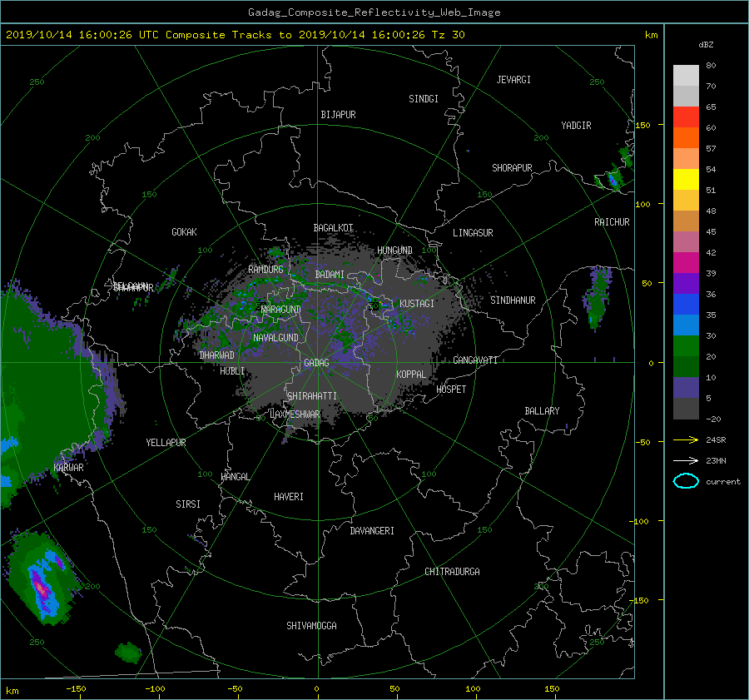Pick the green 30 dBZ swatch
749x700 pixels.
click(x=686, y=346)
